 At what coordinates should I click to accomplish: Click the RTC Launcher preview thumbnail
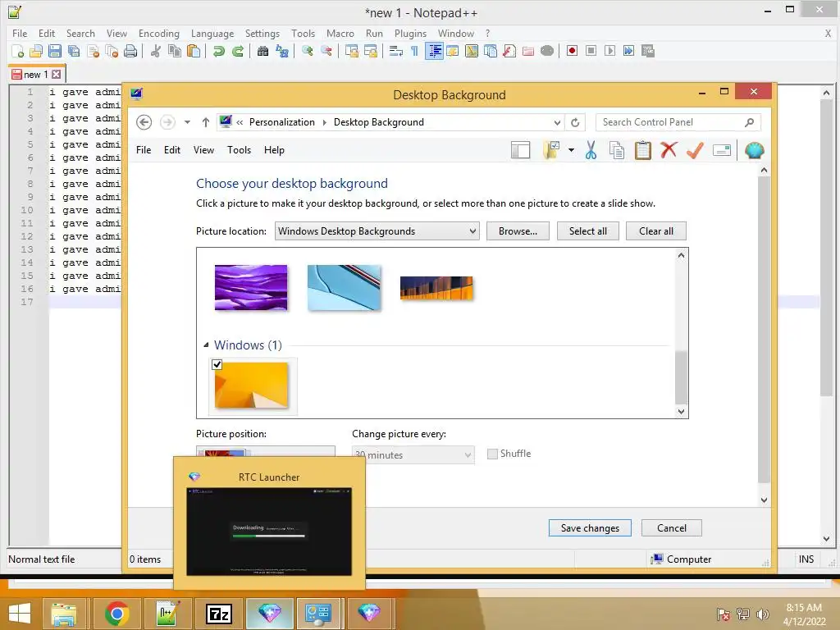[269, 532]
